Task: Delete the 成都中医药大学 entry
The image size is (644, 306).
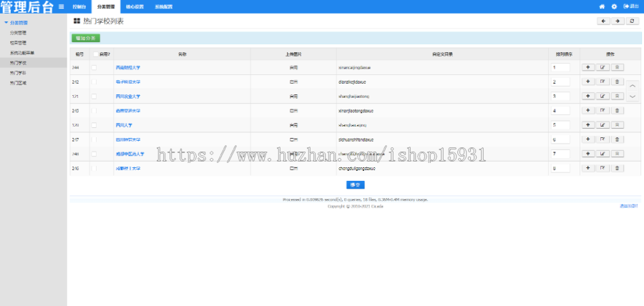Action: pos(617,154)
